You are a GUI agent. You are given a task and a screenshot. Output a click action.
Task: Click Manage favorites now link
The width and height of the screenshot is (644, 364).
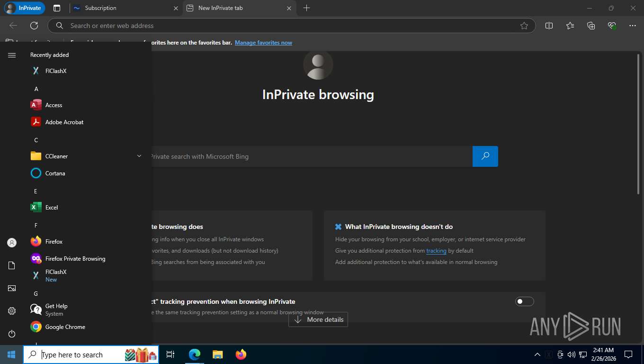pos(263,43)
